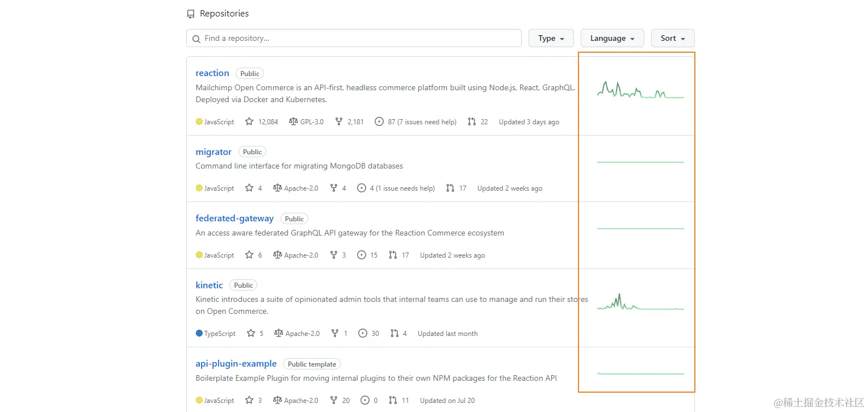Open api-plugin-example's fork count 20
This screenshot has height=412, width=868.
click(339, 400)
